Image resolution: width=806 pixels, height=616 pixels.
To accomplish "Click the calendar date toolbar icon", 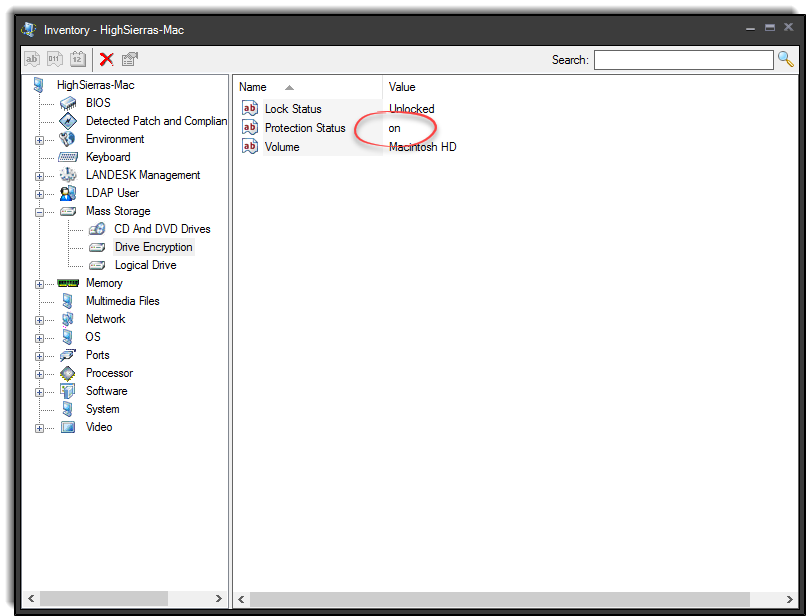I will (77, 59).
